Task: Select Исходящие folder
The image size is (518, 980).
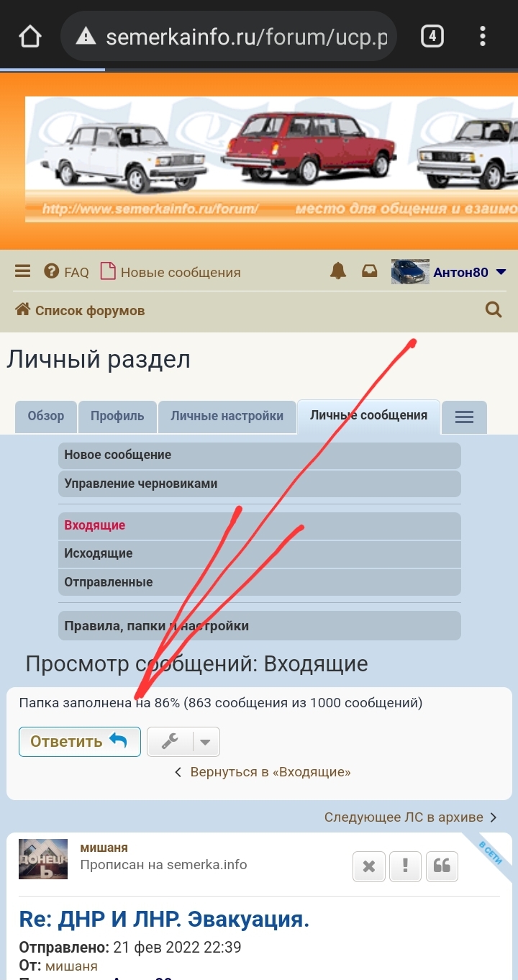Action: coord(99,553)
